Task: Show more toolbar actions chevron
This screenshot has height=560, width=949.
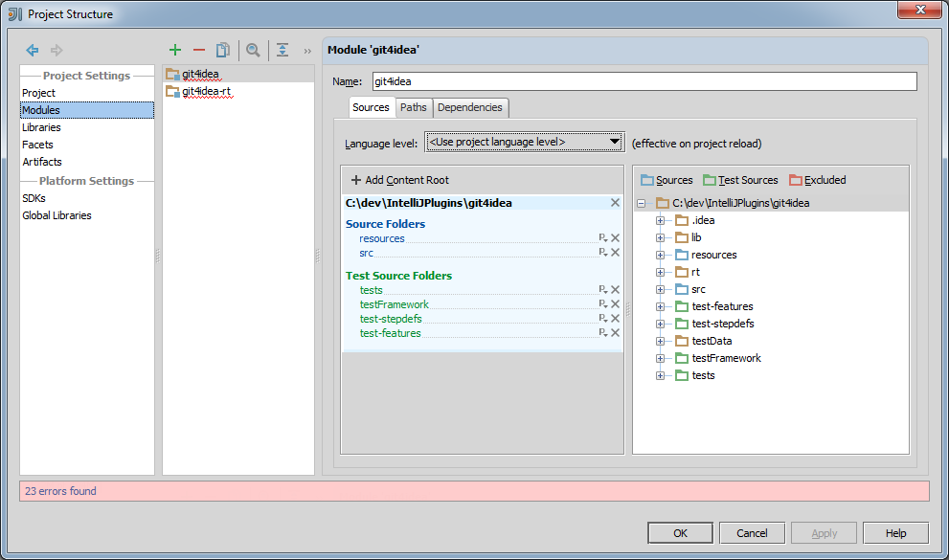Action: click(307, 51)
